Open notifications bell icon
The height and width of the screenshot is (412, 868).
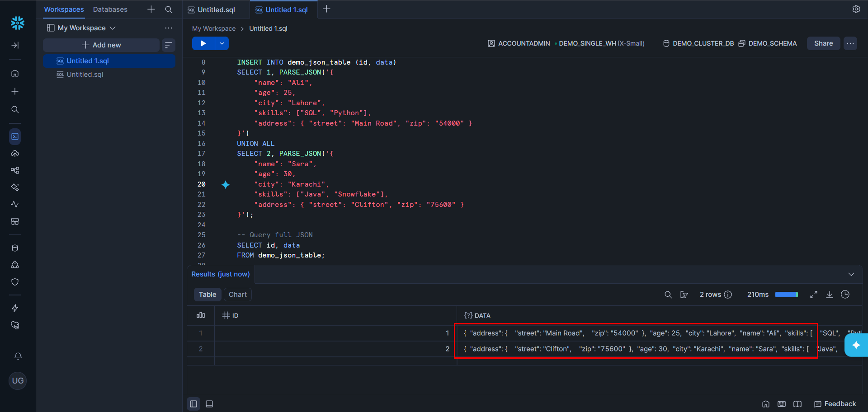coord(18,356)
